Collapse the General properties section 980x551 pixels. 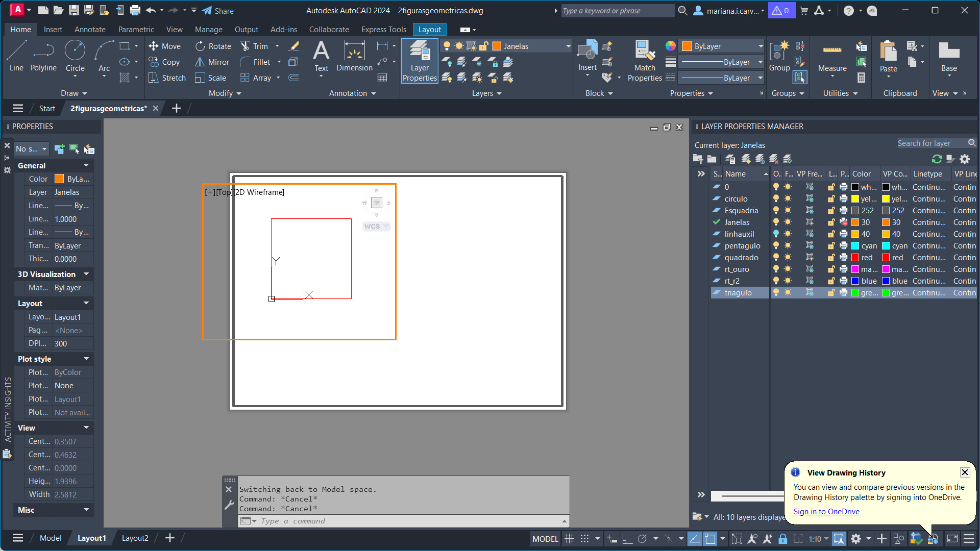point(86,165)
